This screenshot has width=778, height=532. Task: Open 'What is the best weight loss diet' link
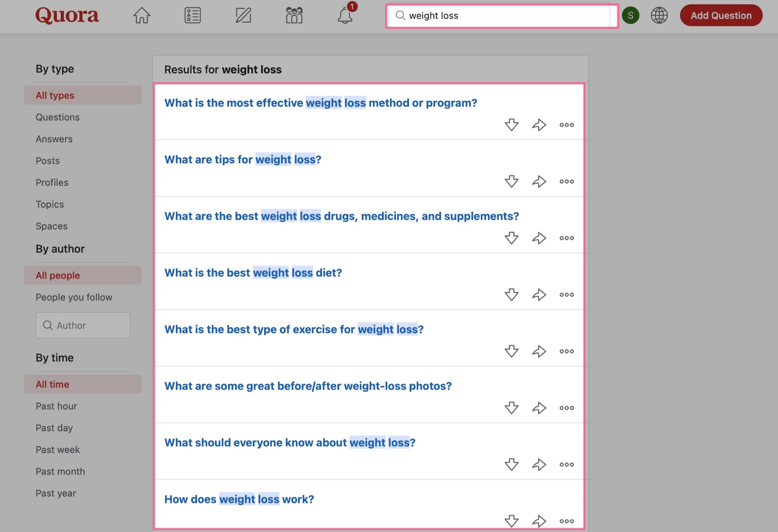point(253,272)
